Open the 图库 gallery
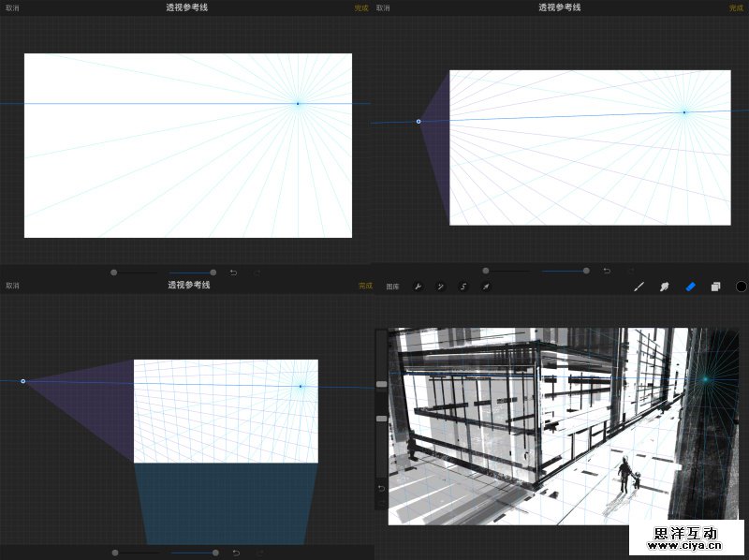The height and width of the screenshot is (560, 749). 393,287
